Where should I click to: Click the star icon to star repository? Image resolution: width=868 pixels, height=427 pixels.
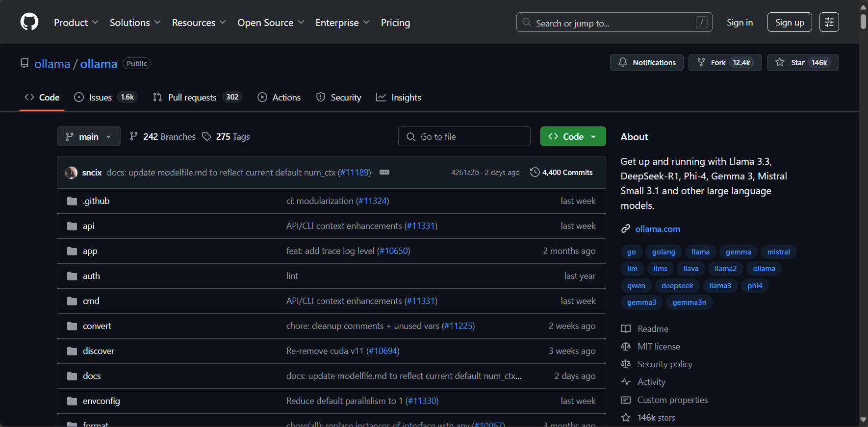(x=780, y=62)
